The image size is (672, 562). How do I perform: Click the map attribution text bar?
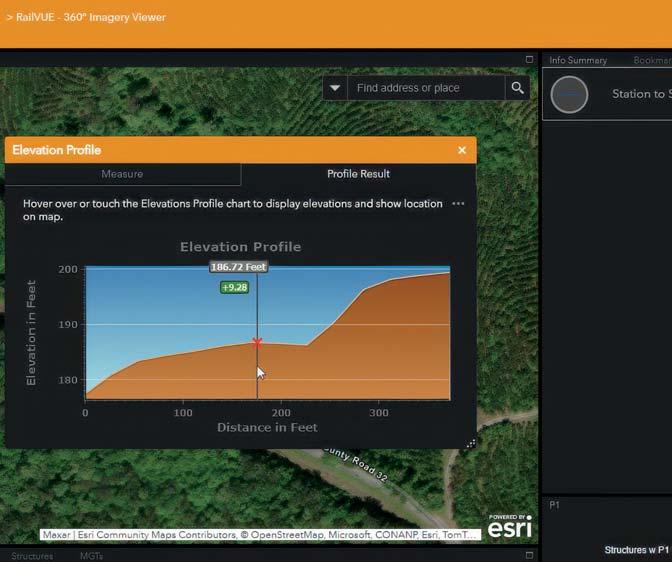[260, 535]
